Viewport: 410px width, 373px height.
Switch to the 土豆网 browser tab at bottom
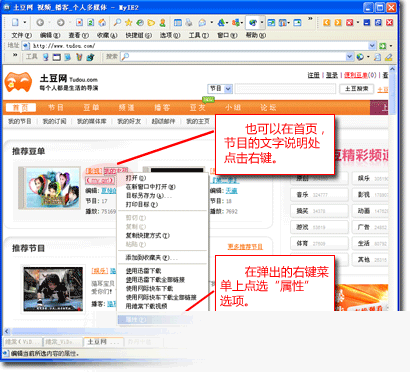pyautogui.click(x=103, y=342)
